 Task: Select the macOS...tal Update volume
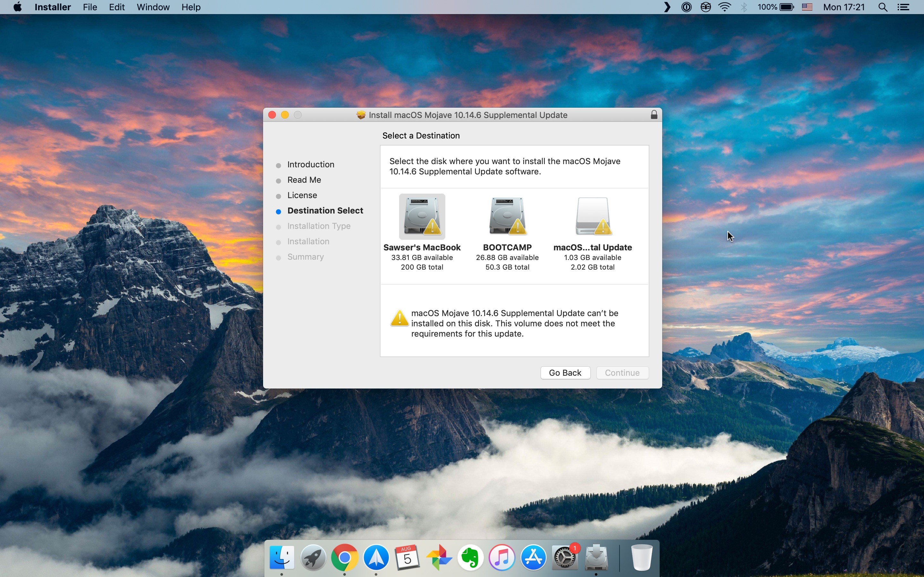point(593,217)
